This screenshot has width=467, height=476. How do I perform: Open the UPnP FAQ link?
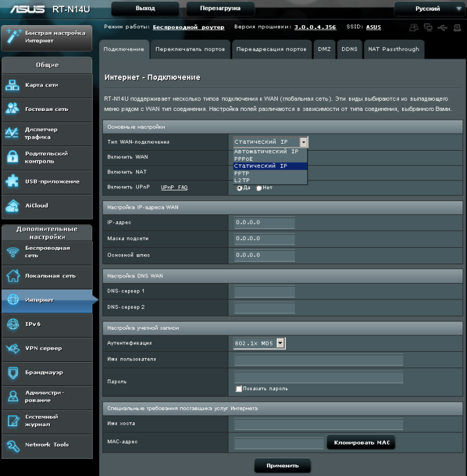[x=174, y=188]
